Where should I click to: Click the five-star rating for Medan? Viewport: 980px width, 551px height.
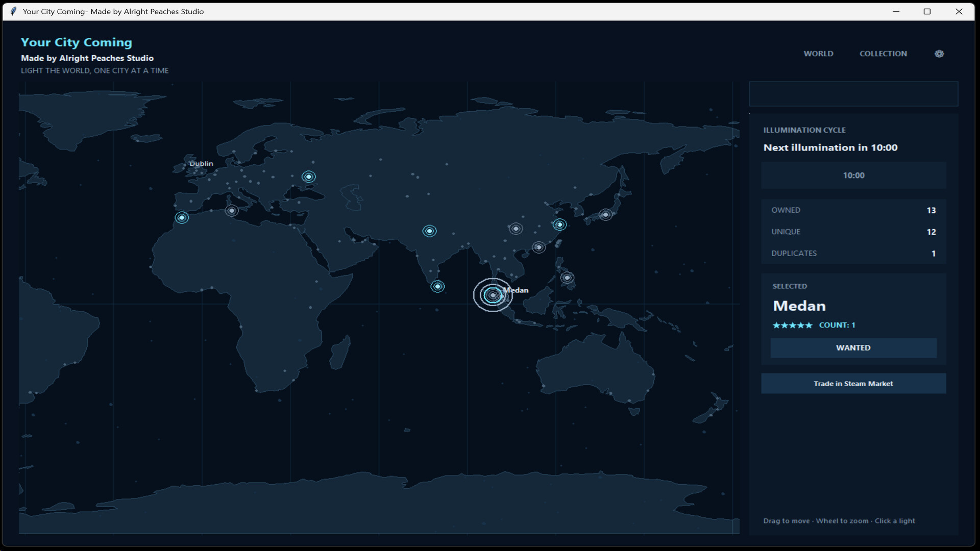pos(792,325)
